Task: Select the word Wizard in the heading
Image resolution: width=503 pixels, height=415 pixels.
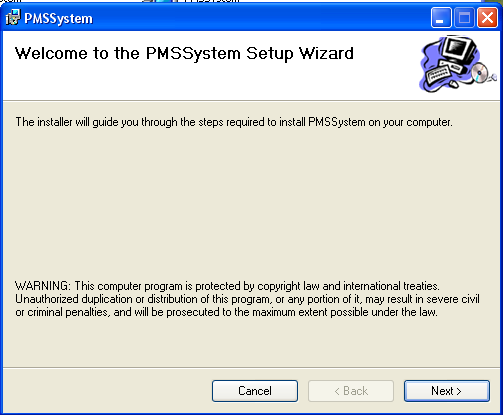Action: coord(326,53)
